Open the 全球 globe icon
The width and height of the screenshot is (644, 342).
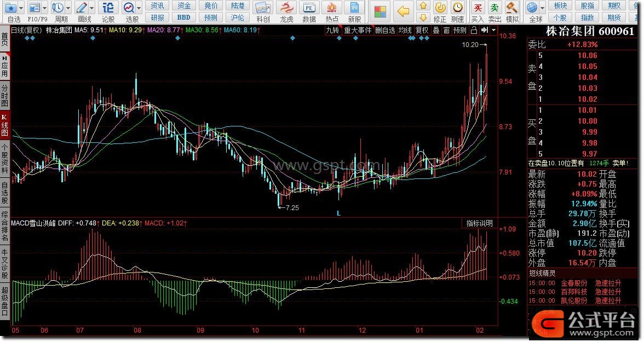point(532,8)
